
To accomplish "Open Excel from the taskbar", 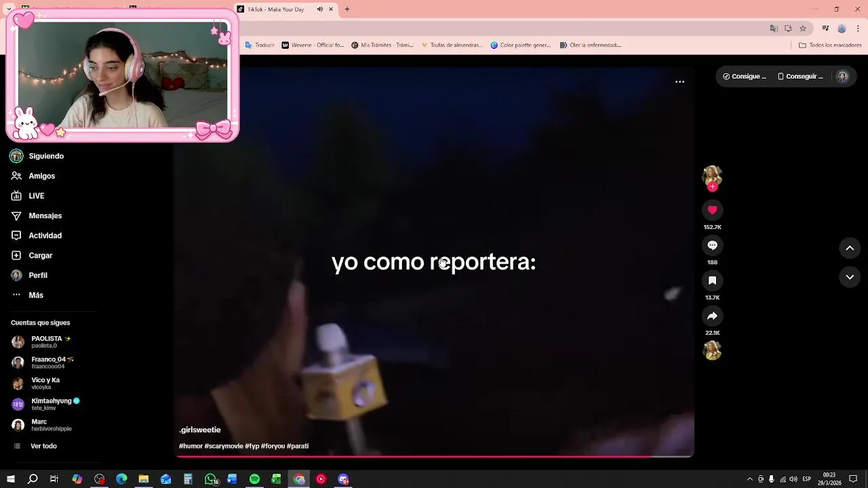I will (x=276, y=479).
